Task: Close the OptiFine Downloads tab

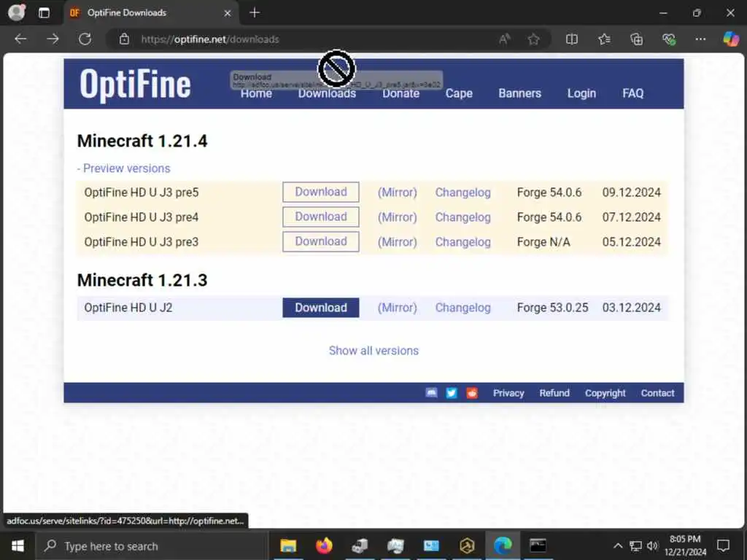Action: pyautogui.click(x=228, y=13)
